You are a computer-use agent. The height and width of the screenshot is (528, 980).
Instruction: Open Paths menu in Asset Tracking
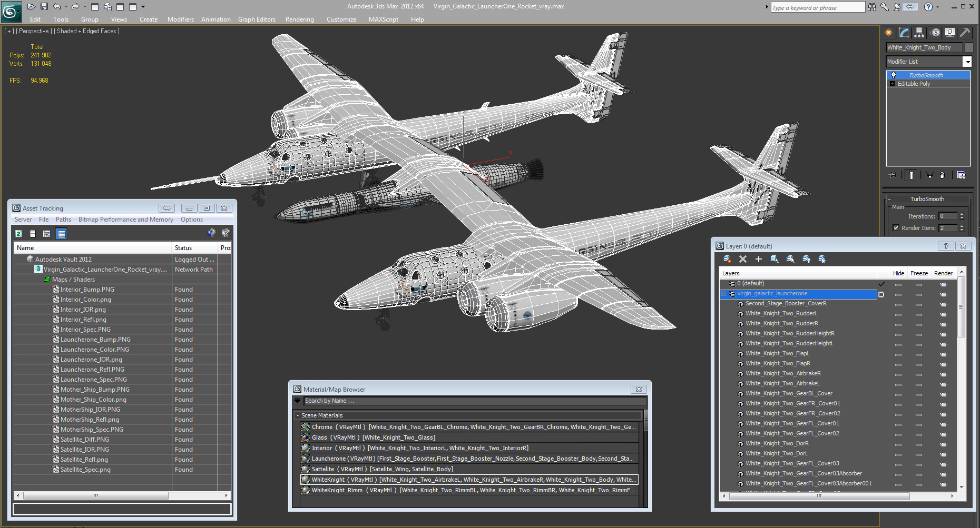tap(63, 220)
